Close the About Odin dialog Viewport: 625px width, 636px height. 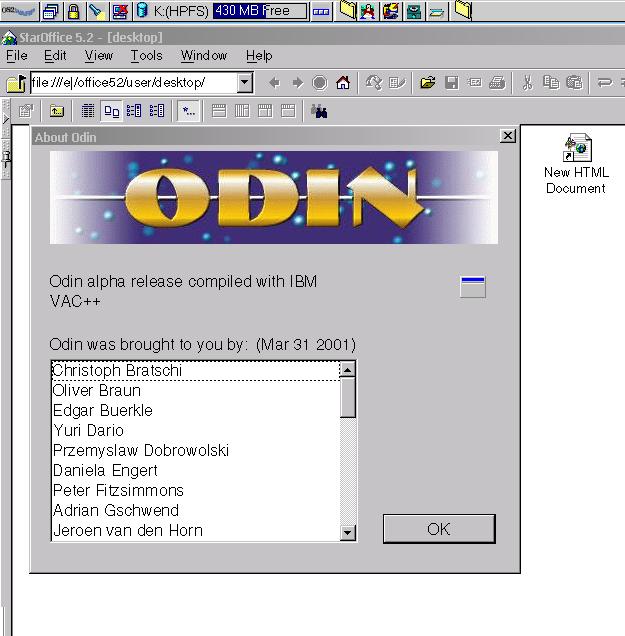[x=508, y=136]
